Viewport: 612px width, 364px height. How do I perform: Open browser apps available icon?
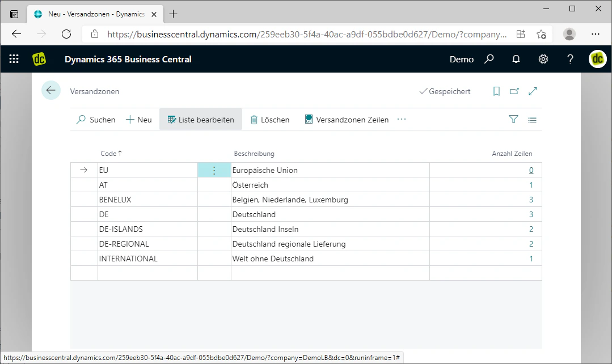point(521,34)
